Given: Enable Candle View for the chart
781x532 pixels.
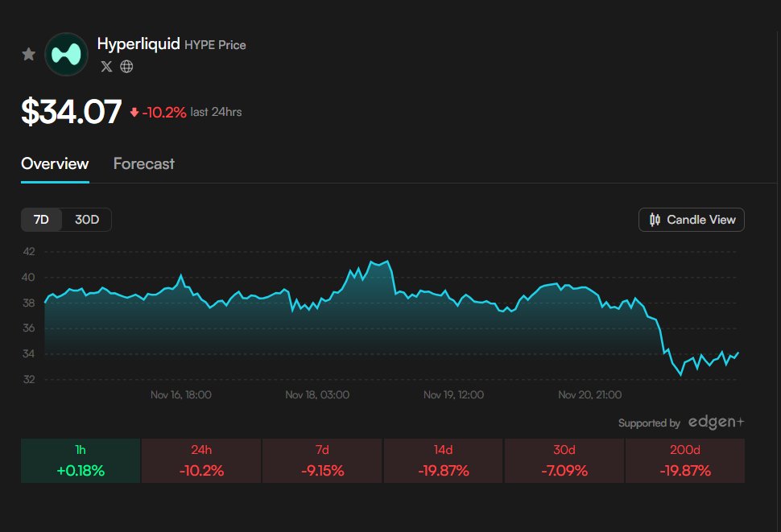Looking at the screenshot, I should (691, 219).
